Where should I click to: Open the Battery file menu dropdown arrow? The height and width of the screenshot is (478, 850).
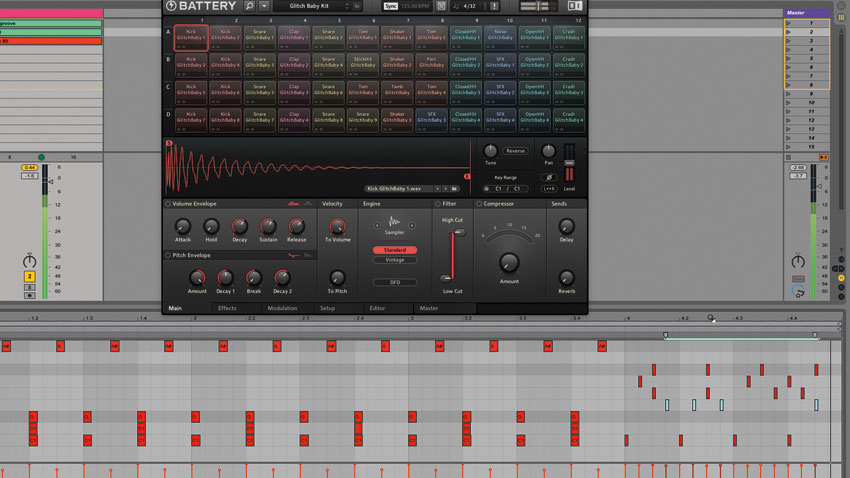(x=264, y=6)
